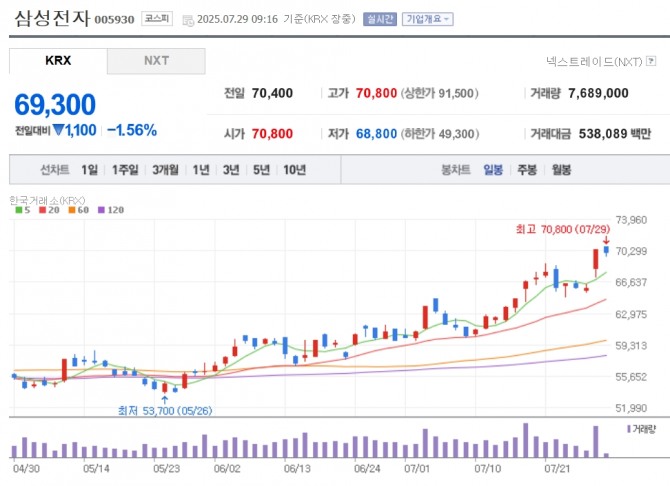Image resolution: width=670 pixels, height=486 pixels.
Task: Switch to the NXT tab
Action: 156,61
